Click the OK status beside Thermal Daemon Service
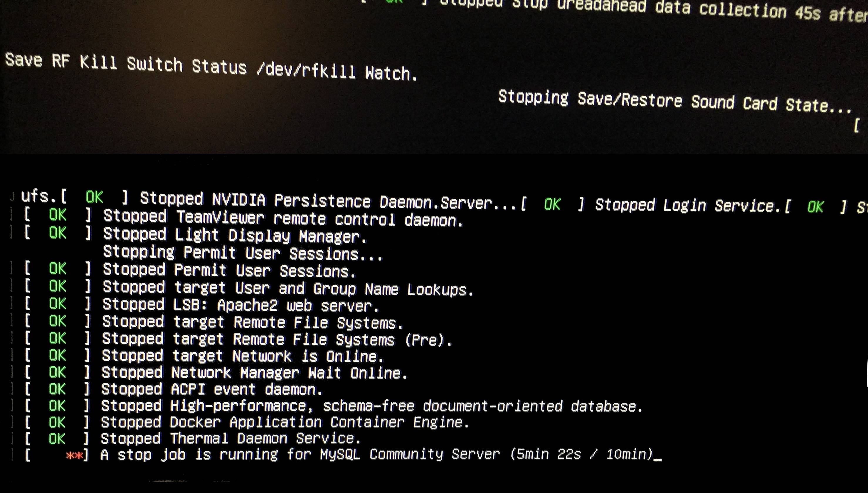Image resolution: width=868 pixels, height=493 pixels. tap(57, 439)
